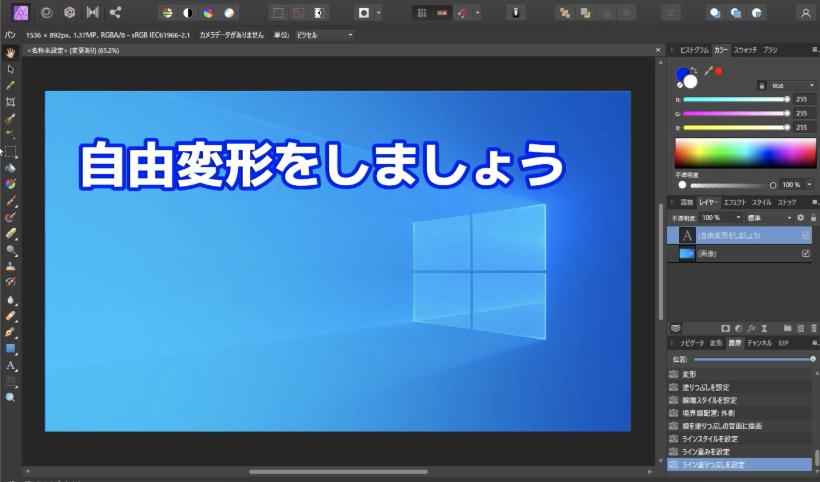This screenshot has width=820, height=482.
Task: Open the history panel options menu
Action: (x=814, y=343)
